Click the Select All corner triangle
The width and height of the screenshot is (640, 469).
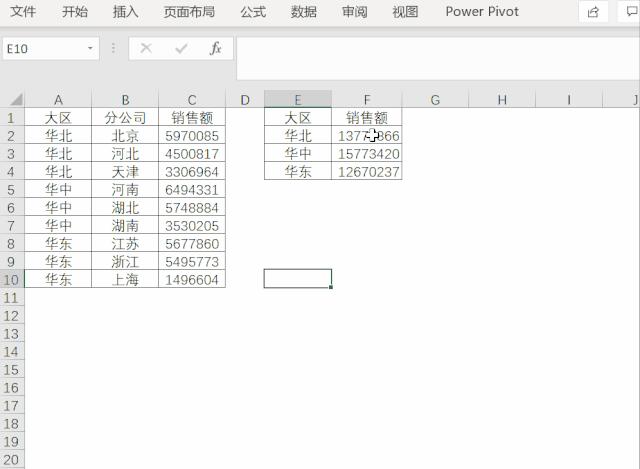click(x=16, y=100)
